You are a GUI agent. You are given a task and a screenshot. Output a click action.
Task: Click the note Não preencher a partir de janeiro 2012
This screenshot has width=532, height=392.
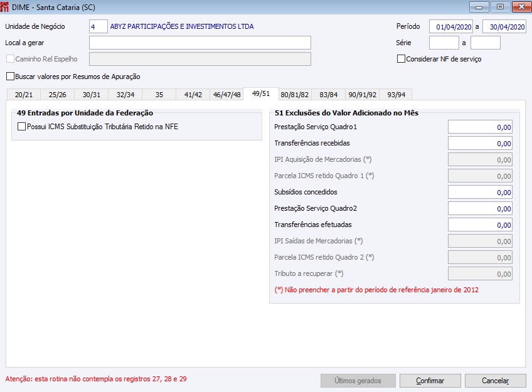[x=376, y=290]
